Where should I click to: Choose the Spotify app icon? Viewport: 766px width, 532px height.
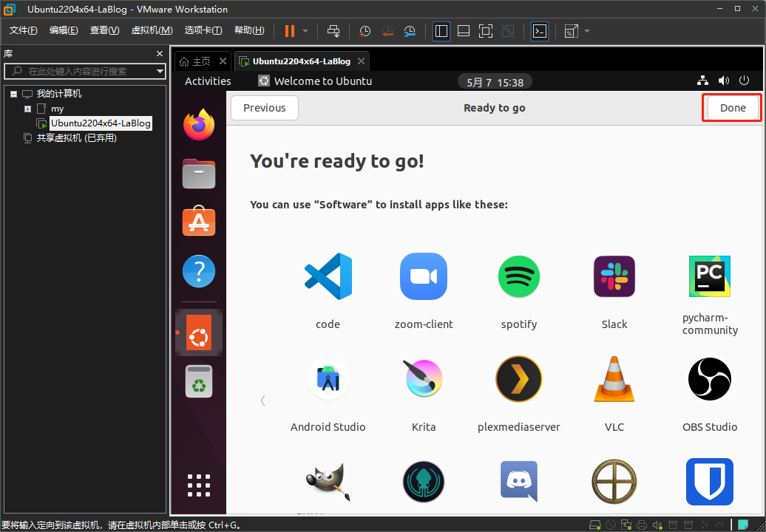click(519, 276)
